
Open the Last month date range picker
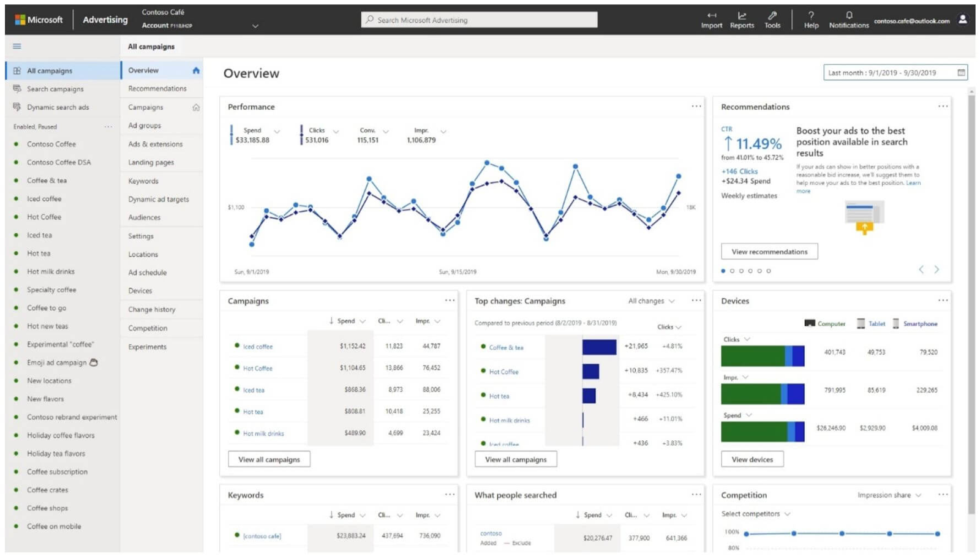(x=895, y=73)
